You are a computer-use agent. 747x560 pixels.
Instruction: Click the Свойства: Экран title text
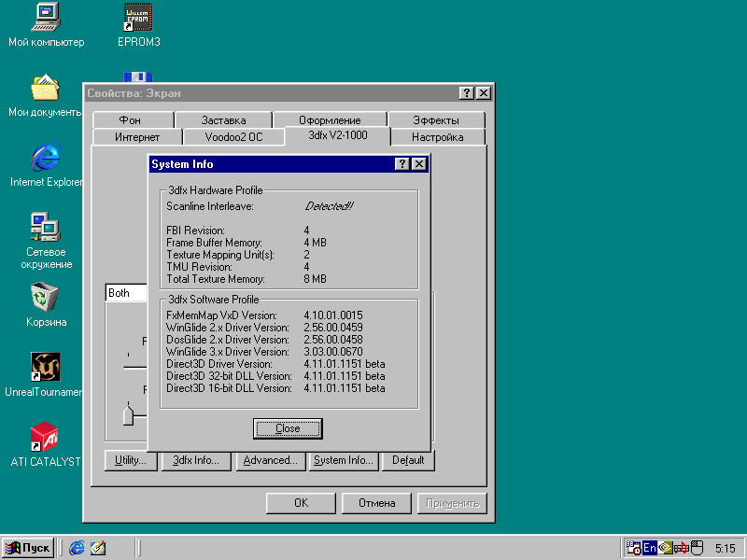pos(134,93)
